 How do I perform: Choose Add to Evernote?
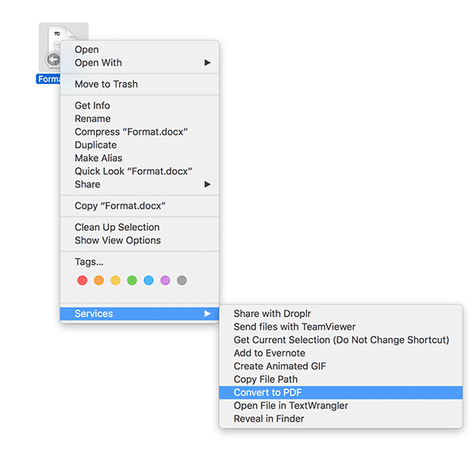click(x=341, y=353)
